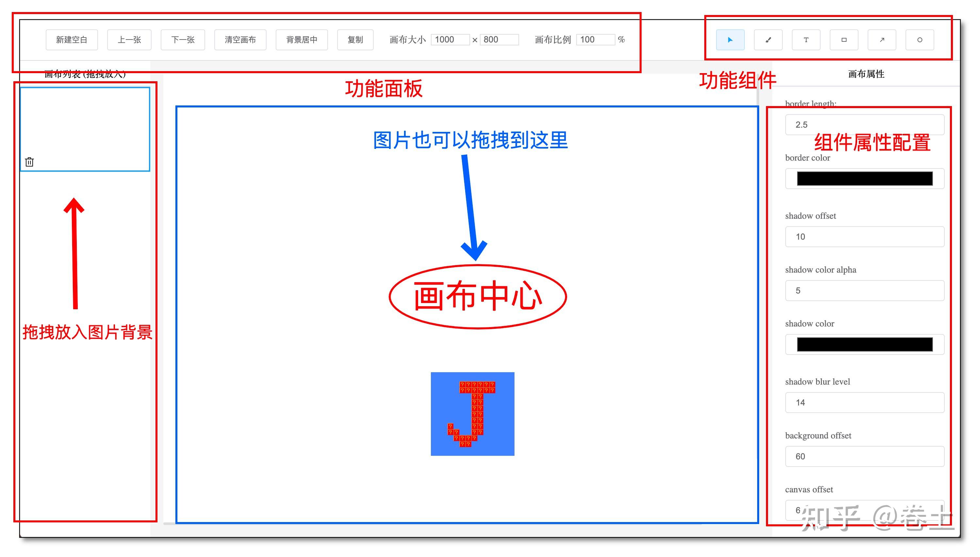Select the circle drawing tool

(920, 40)
